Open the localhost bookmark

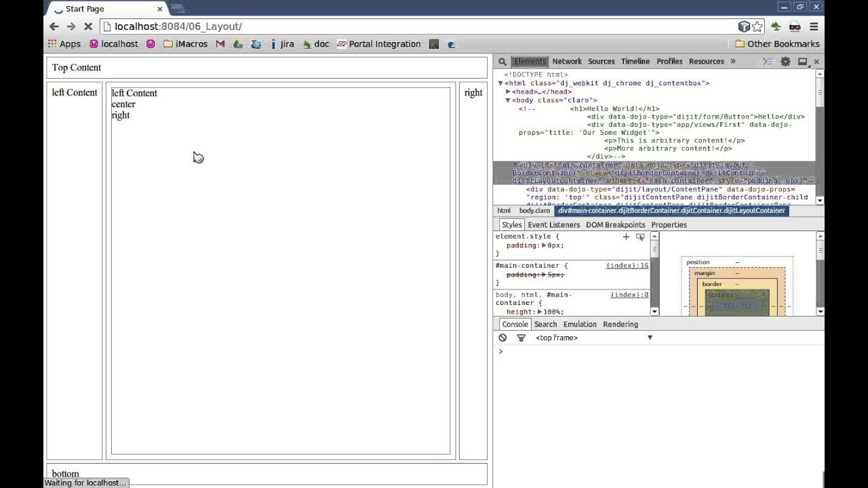[114, 44]
